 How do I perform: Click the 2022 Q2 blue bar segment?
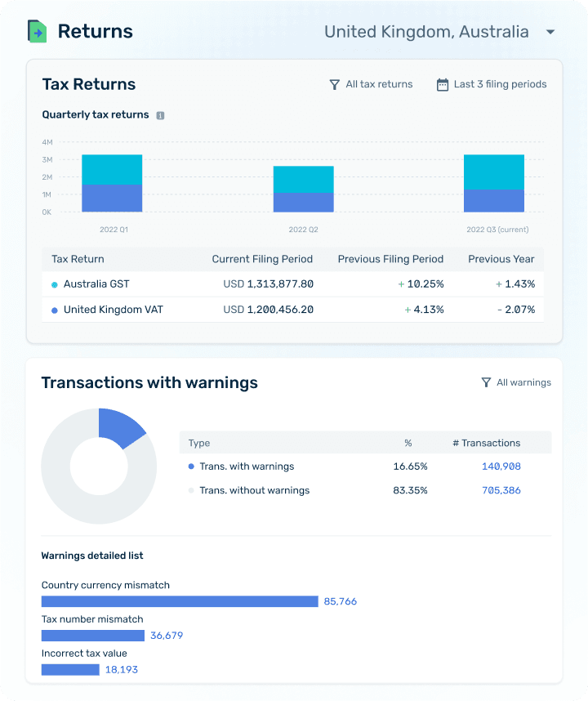coord(303,202)
